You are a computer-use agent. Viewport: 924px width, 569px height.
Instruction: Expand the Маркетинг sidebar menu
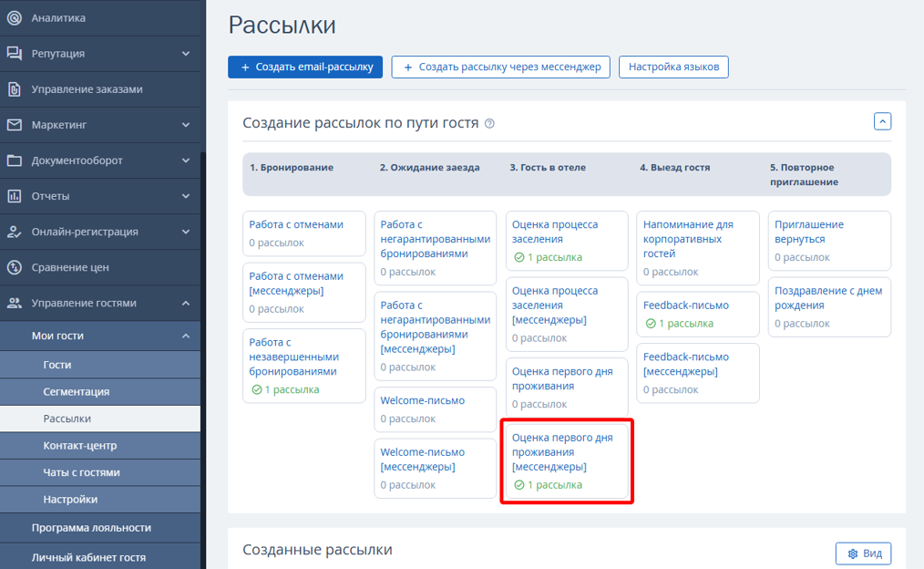[186, 125]
